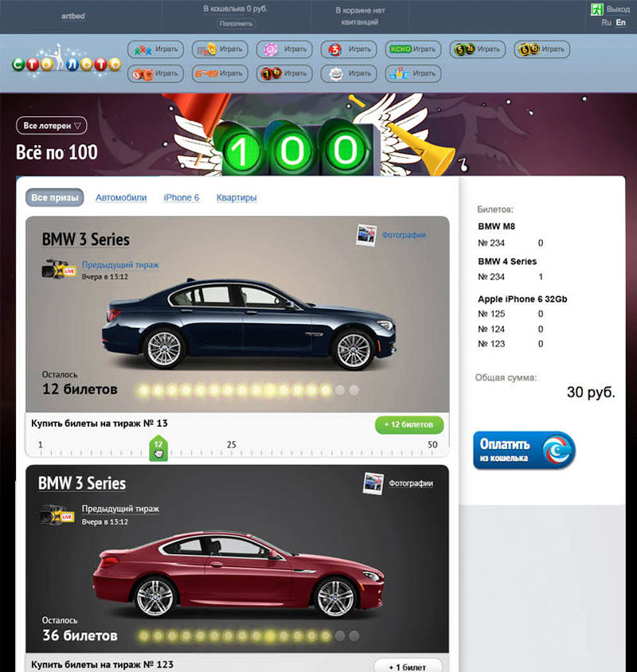This screenshot has height=672, width=637.
Task: Switch language to En
Action: (621, 23)
